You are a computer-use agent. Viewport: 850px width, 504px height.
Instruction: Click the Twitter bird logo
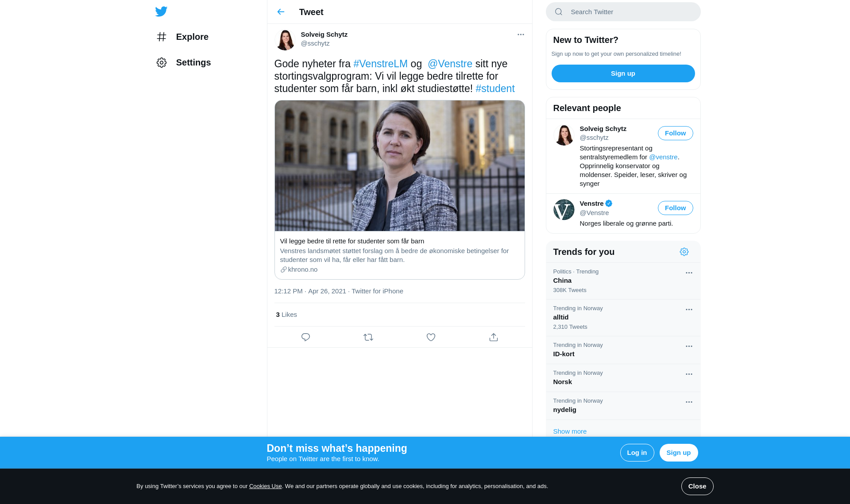click(161, 12)
